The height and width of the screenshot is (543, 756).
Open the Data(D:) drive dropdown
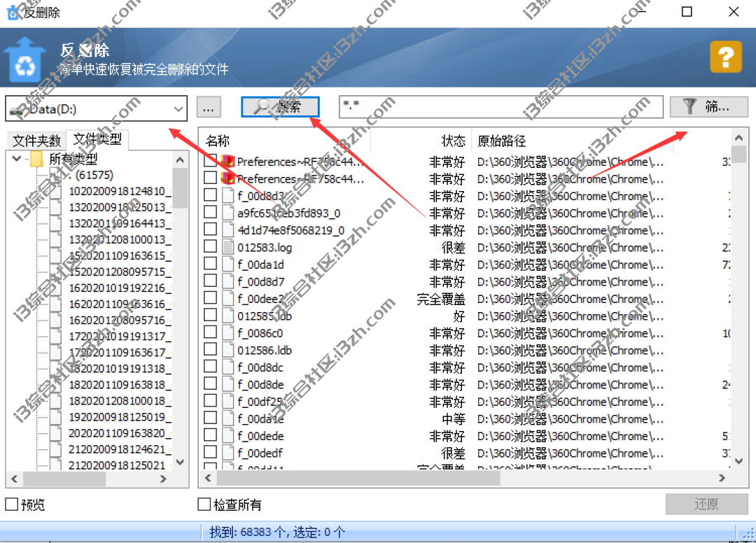[x=97, y=108]
